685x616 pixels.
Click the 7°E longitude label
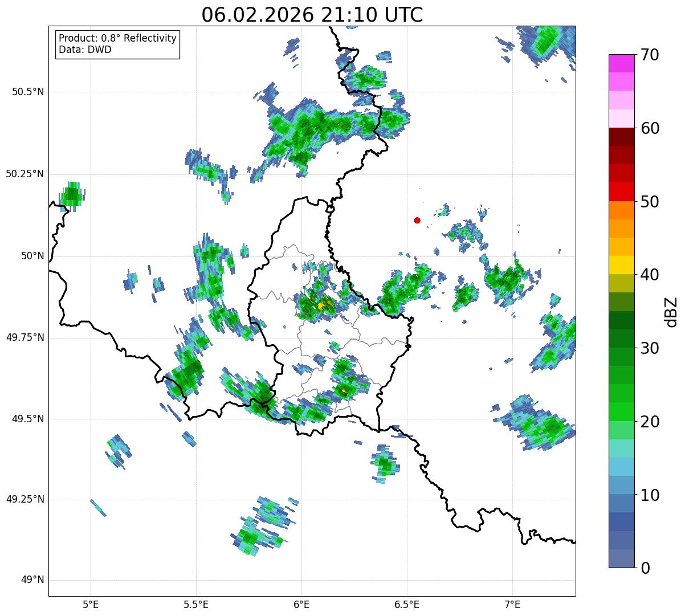[512, 604]
